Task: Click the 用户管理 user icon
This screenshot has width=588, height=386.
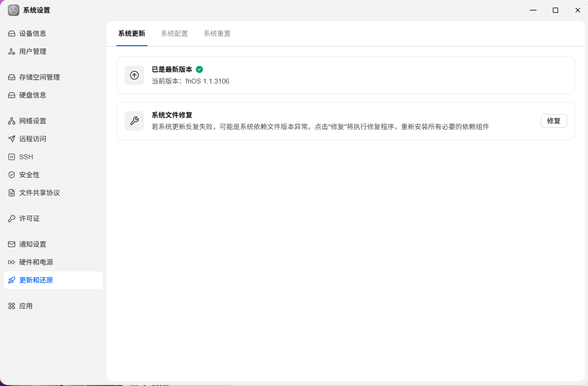Action: tap(12, 51)
